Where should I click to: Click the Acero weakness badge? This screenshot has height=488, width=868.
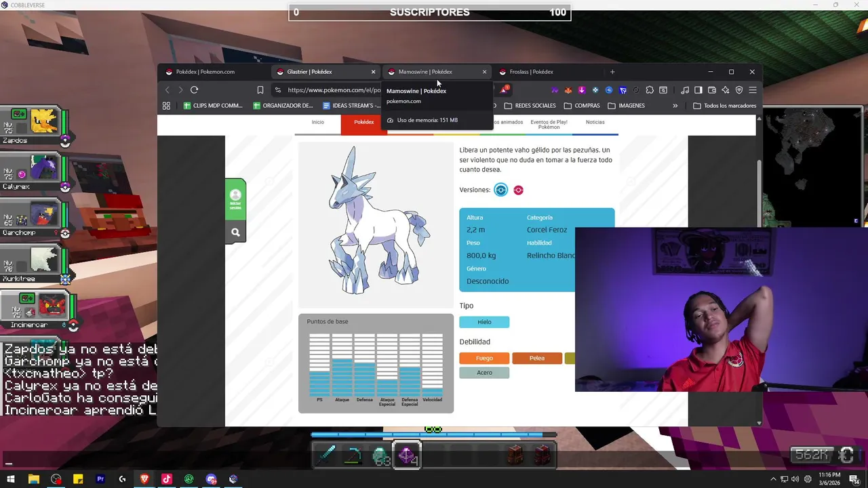point(484,372)
